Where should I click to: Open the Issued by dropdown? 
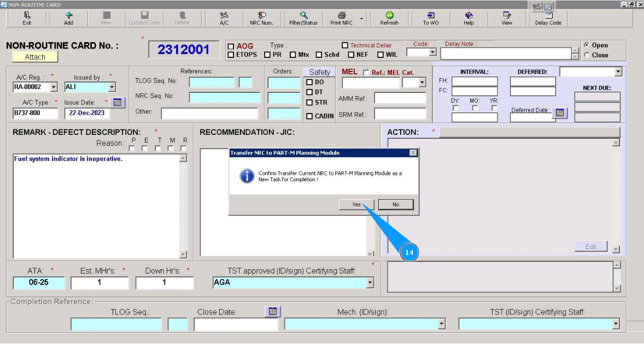pos(112,87)
